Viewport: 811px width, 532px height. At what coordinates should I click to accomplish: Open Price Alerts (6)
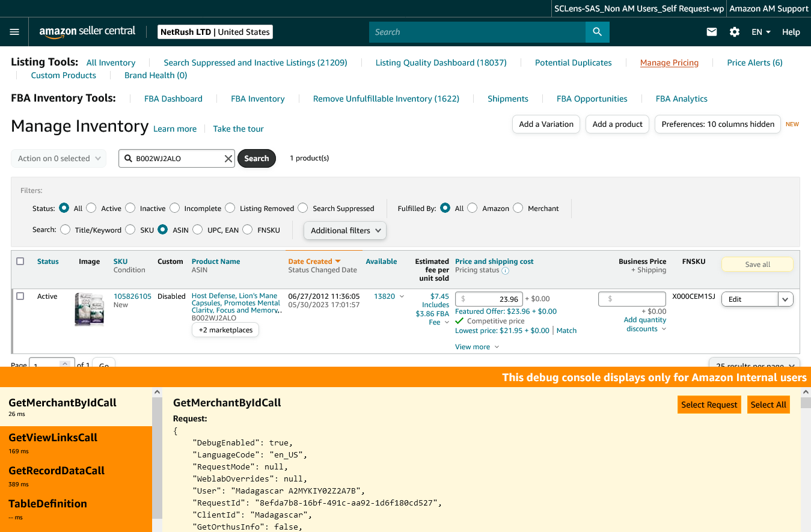(x=754, y=63)
